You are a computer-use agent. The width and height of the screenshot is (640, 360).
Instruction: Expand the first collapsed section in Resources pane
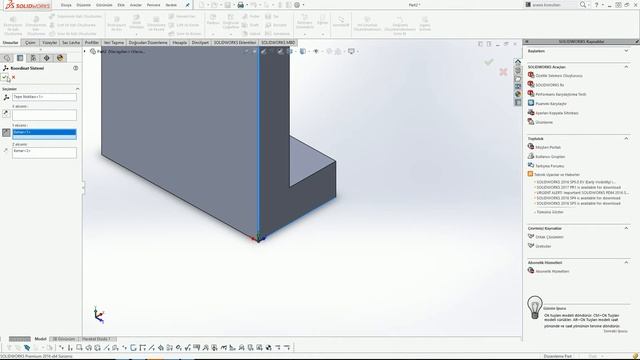click(626, 51)
